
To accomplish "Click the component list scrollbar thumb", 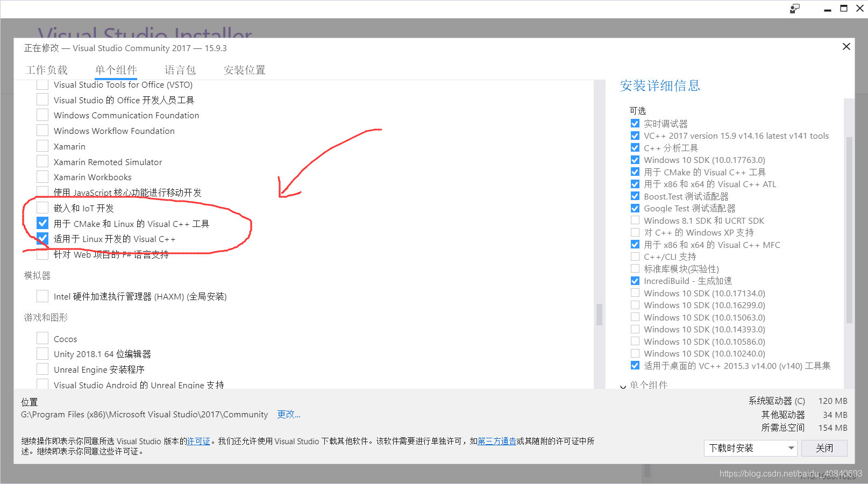I will [x=599, y=315].
